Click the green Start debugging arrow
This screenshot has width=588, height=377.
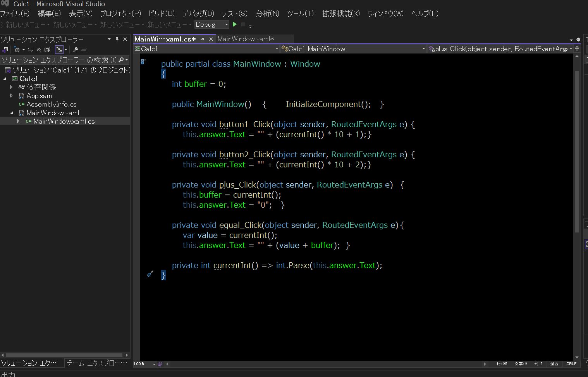coord(234,24)
